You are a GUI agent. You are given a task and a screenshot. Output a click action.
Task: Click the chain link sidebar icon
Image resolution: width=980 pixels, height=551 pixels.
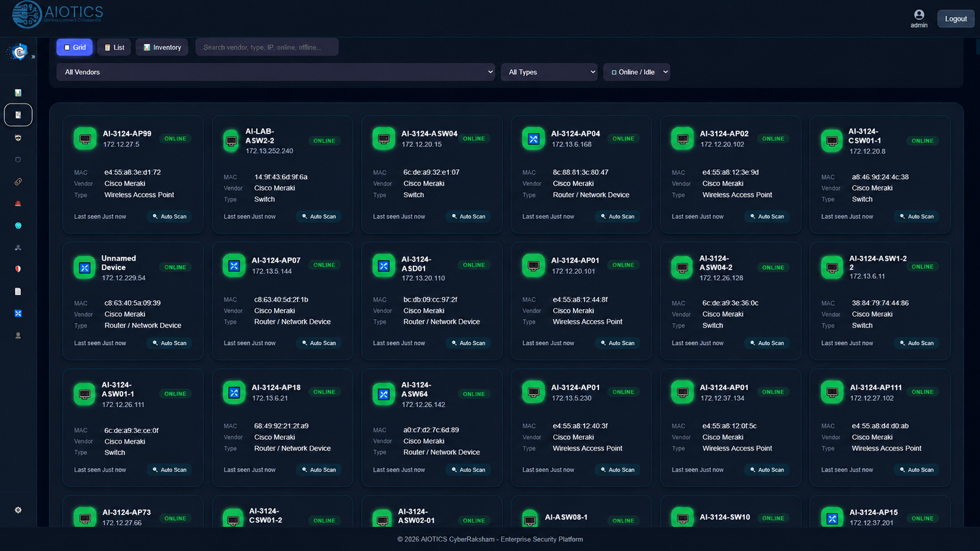click(18, 182)
